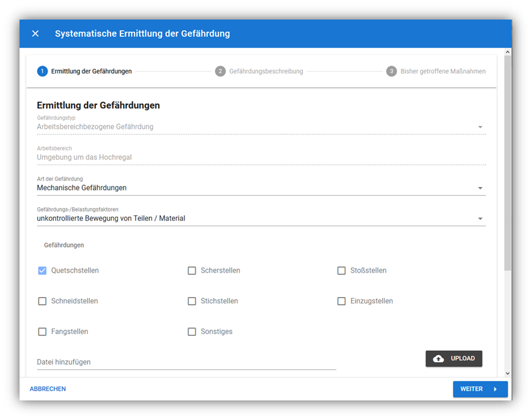Uncheck the Quetschstellen checkbox
The width and height of the screenshot is (532, 420).
[x=42, y=270]
